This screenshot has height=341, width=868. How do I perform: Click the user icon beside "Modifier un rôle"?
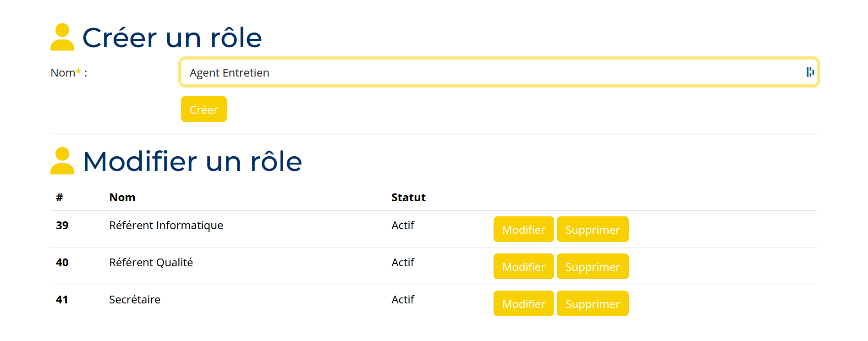click(62, 161)
